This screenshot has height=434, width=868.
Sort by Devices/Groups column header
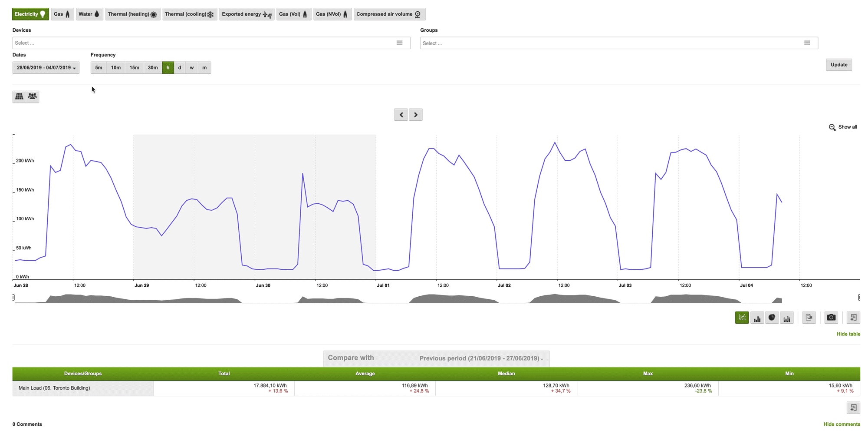click(83, 374)
